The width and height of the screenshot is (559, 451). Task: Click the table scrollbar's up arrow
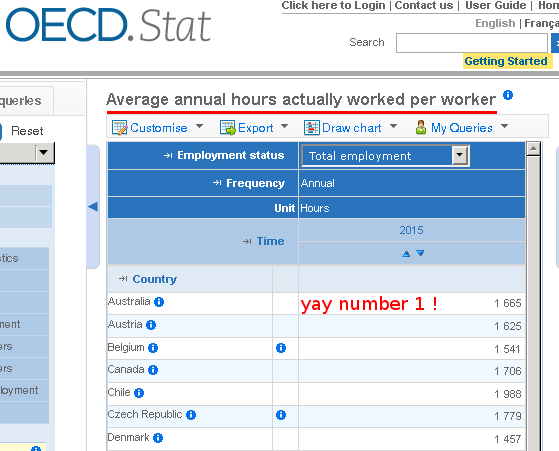(x=533, y=148)
